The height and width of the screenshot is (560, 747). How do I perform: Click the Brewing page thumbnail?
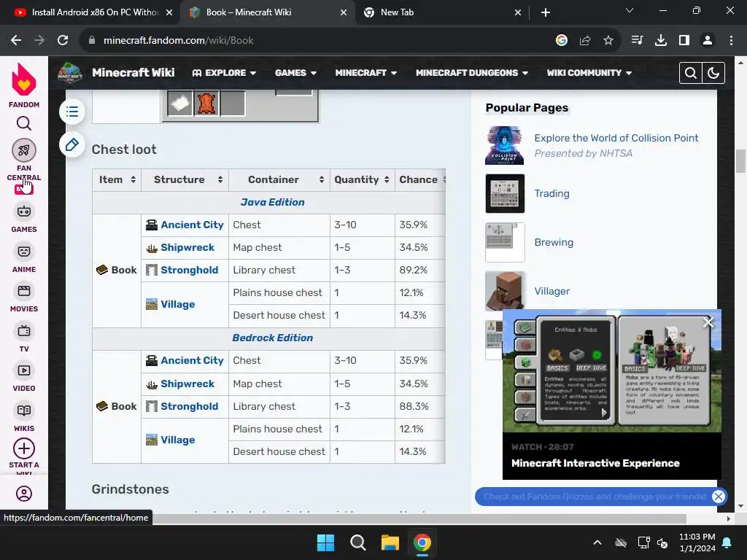(x=505, y=242)
